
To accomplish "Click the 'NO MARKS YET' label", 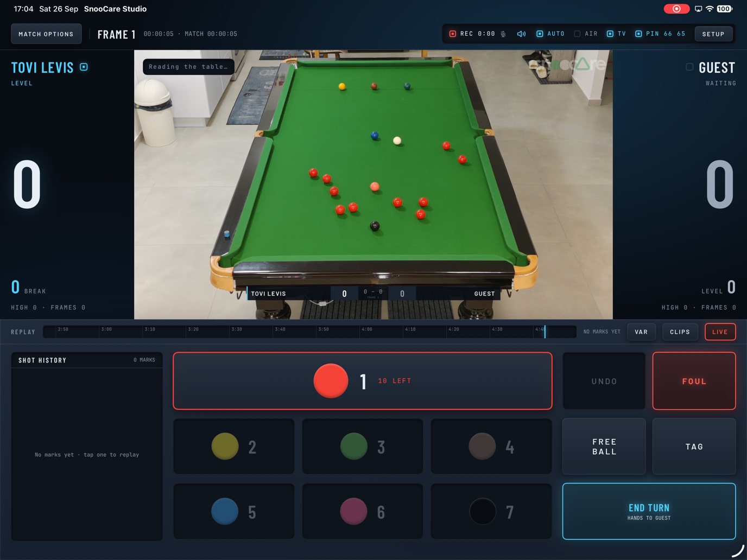I will [x=602, y=332].
